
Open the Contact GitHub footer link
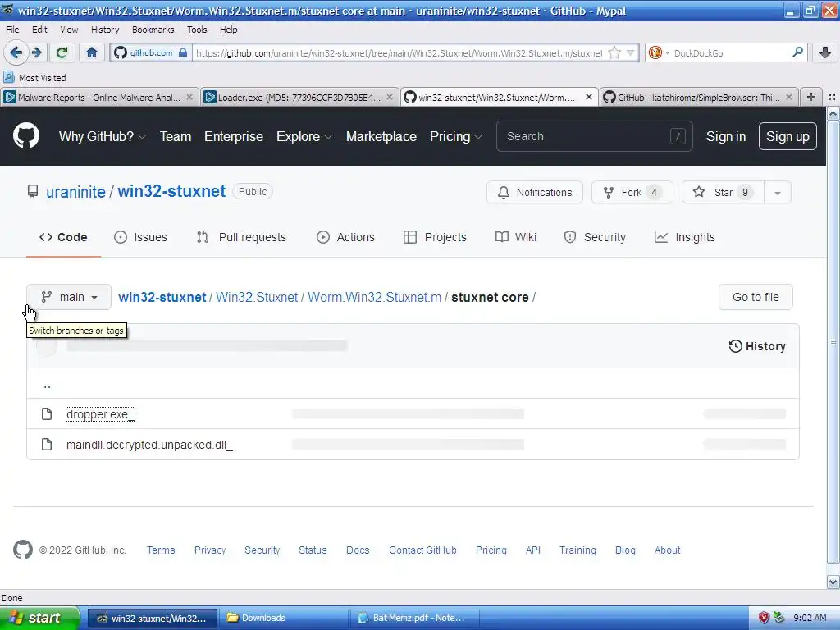pyautogui.click(x=422, y=550)
